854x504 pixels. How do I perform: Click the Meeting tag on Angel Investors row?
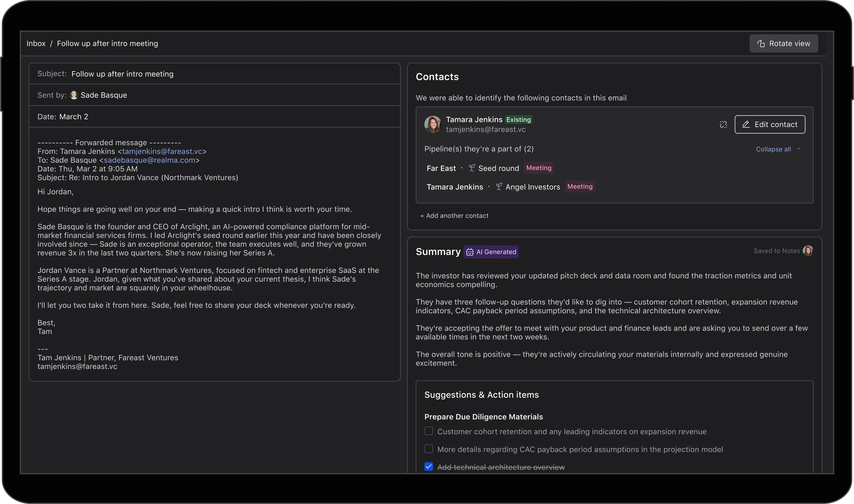click(580, 186)
